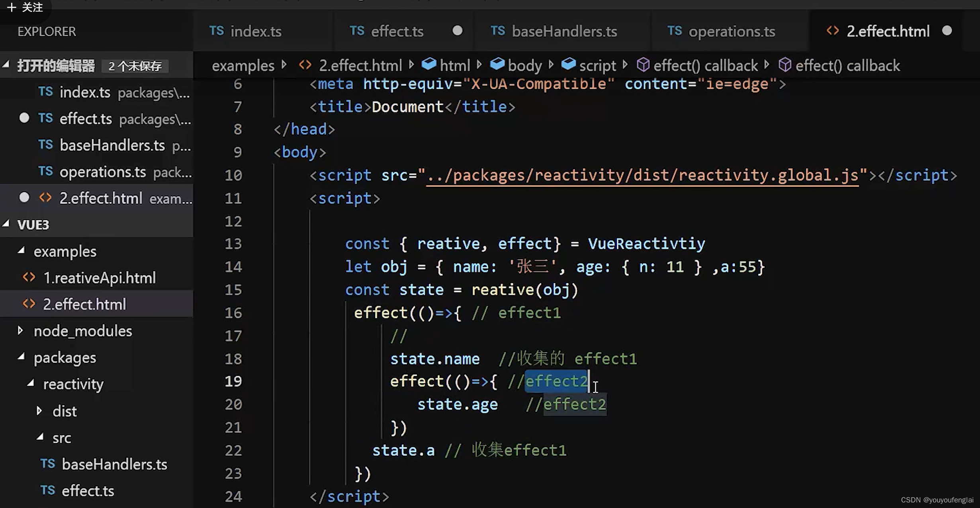Image resolution: width=980 pixels, height=508 pixels.
Task: Click TS icon of index.ts in open editors
Action: click(46, 92)
